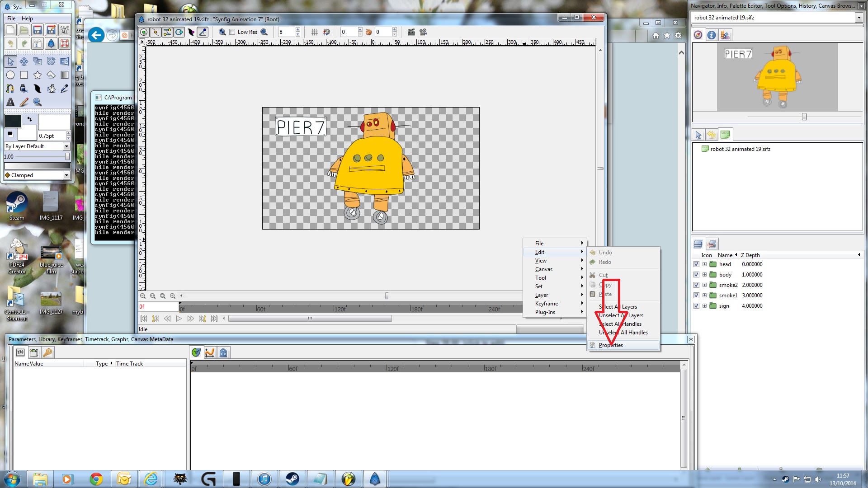This screenshot has height=488, width=868.
Task: Uncheck the sign layer visibility checkbox
Action: pyautogui.click(x=696, y=306)
